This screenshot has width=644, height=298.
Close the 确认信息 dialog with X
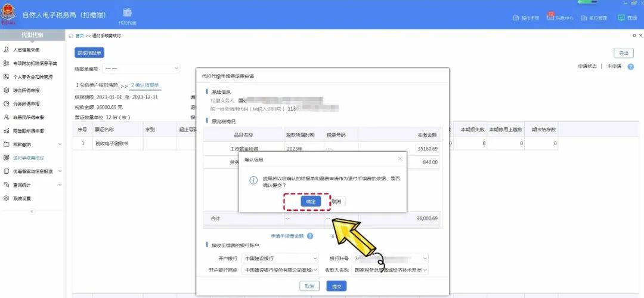[x=400, y=159]
